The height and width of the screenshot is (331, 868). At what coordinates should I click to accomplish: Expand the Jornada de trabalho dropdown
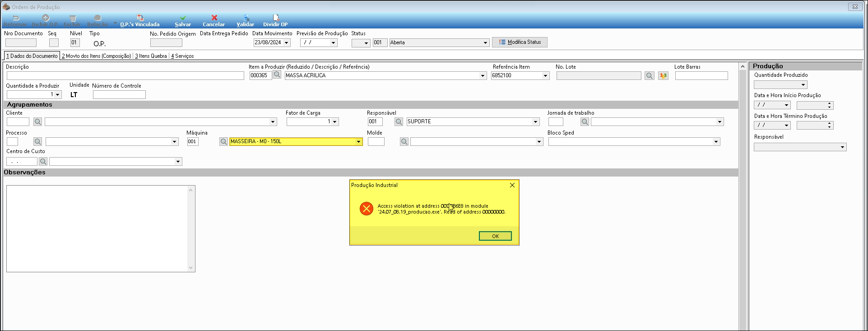coord(719,122)
